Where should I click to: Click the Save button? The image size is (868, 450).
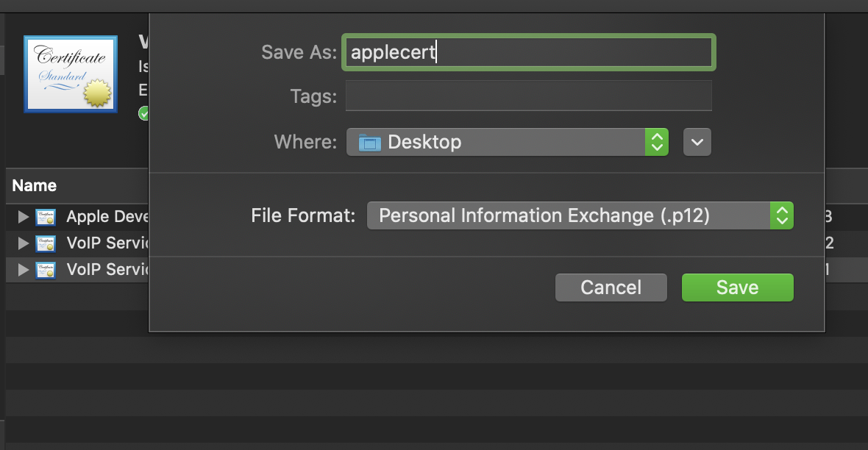click(x=737, y=287)
